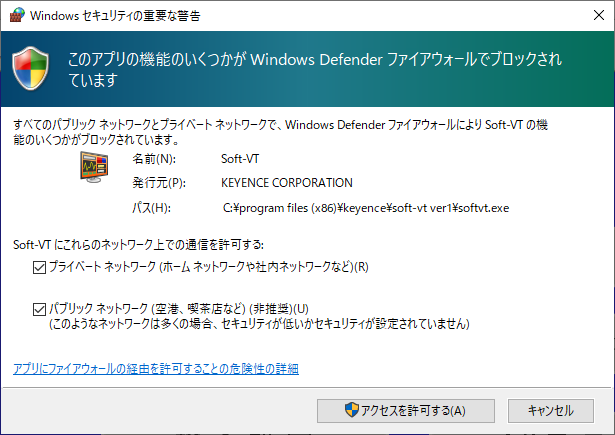This screenshot has height=435, width=615.
Task: Select the softvt.exe path text
Action: (x=366, y=208)
